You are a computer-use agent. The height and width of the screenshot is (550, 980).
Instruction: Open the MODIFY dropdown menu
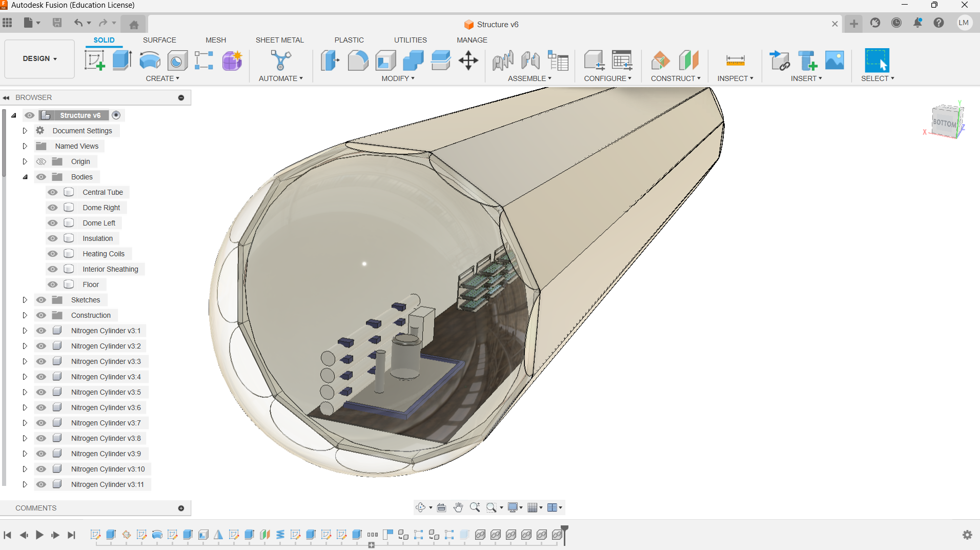pyautogui.click(x=398, y=78)
